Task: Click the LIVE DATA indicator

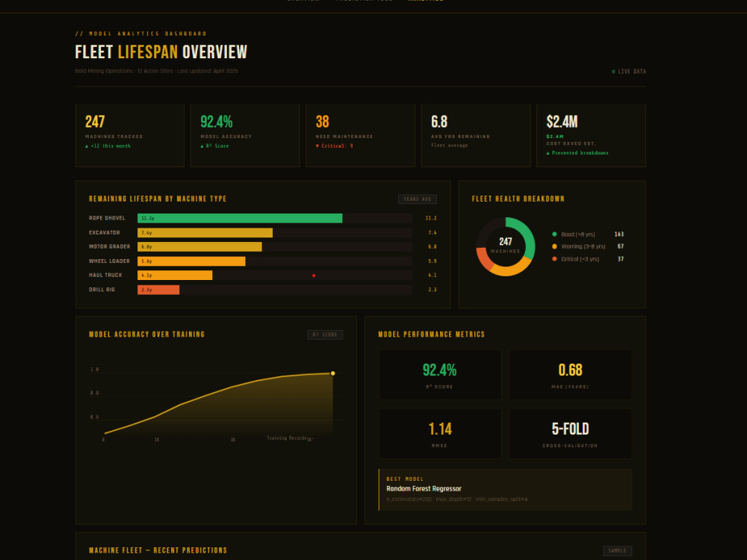Action: pyautogui.click(x=629, y=72)
